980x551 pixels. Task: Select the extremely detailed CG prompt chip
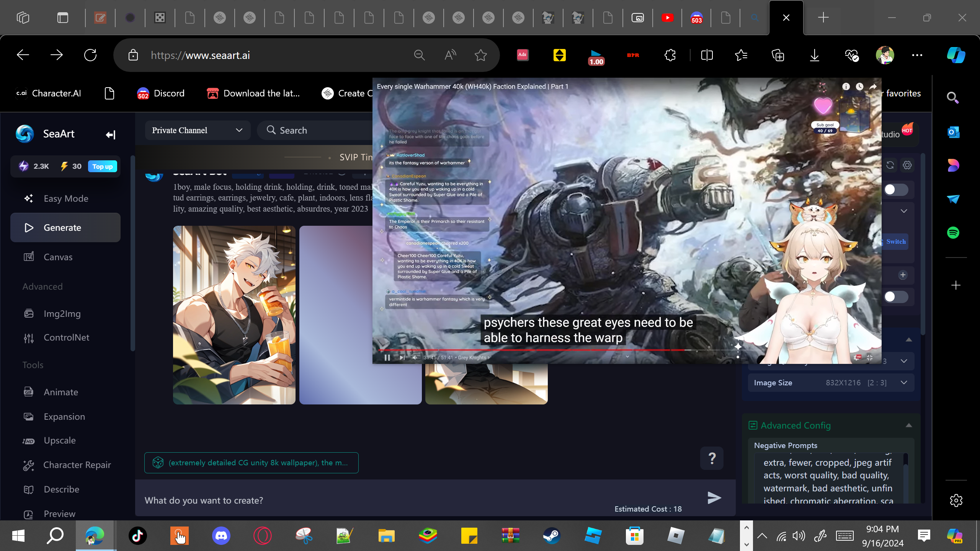(251, 463)
